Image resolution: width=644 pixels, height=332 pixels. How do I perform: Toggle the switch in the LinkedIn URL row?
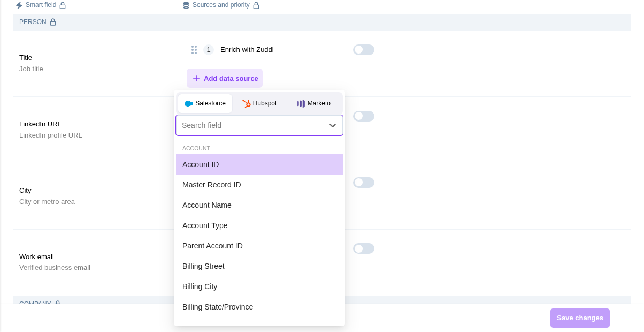364,116
